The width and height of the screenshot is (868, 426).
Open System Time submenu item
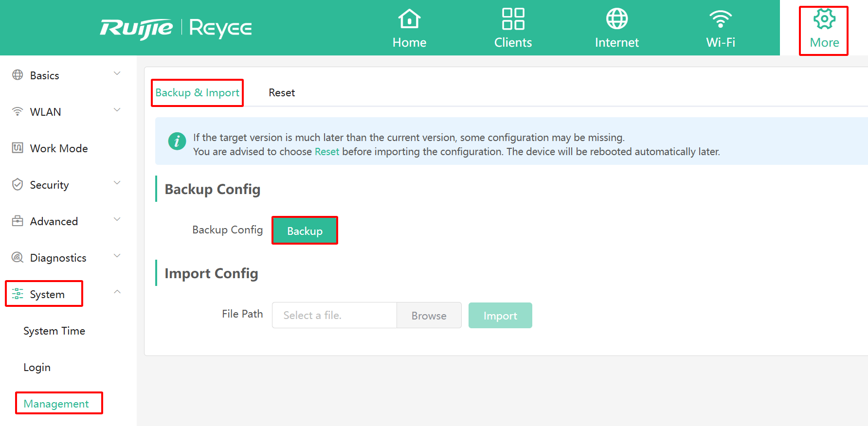(54, 331)
